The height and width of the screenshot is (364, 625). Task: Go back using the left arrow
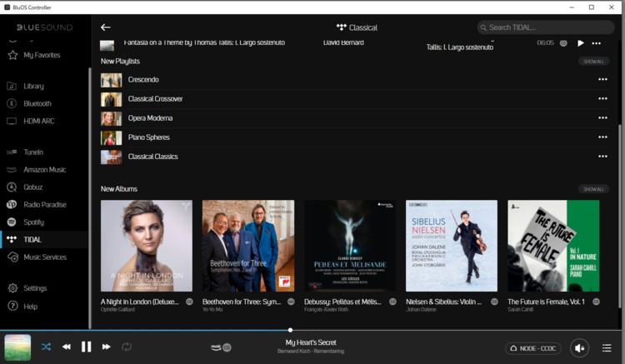click(x=106, y=27)
